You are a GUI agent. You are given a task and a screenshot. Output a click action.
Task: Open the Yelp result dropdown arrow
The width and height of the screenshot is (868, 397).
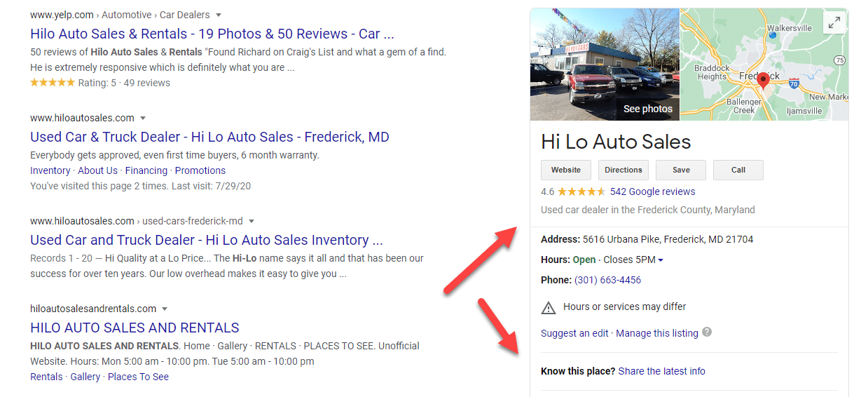tap(219, 15)
